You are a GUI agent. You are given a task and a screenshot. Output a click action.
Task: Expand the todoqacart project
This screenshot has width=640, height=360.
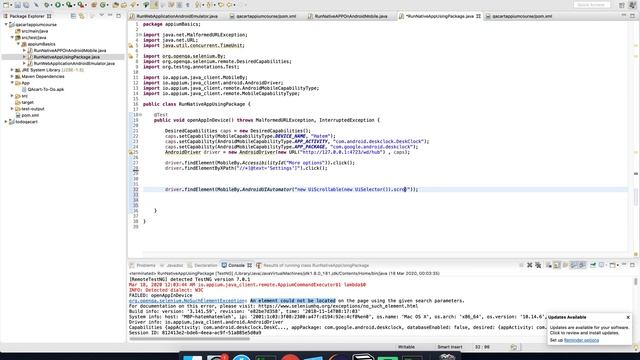(6, 122)
